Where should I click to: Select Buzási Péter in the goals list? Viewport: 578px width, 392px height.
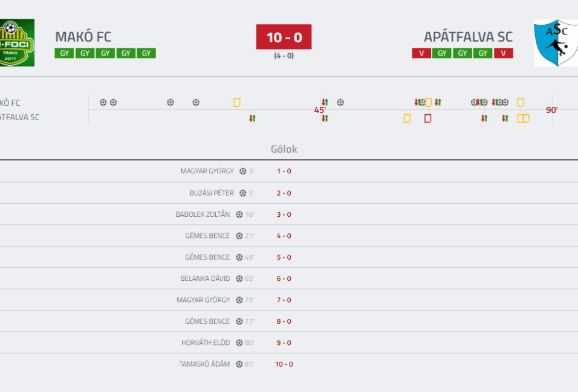coord(212,193)
